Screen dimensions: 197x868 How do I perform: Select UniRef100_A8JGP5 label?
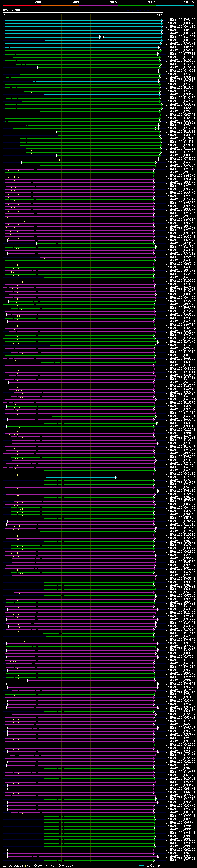click(180, 40)
